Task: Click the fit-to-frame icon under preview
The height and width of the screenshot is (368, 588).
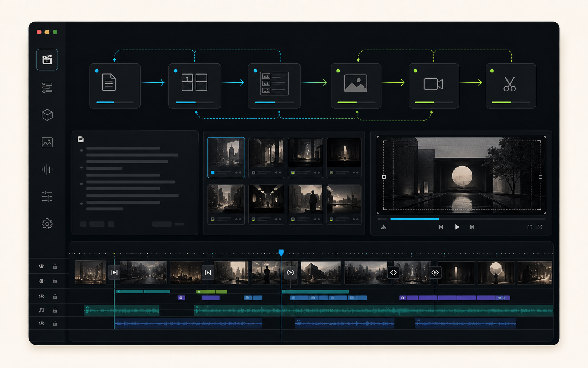Action: point(530,227)
